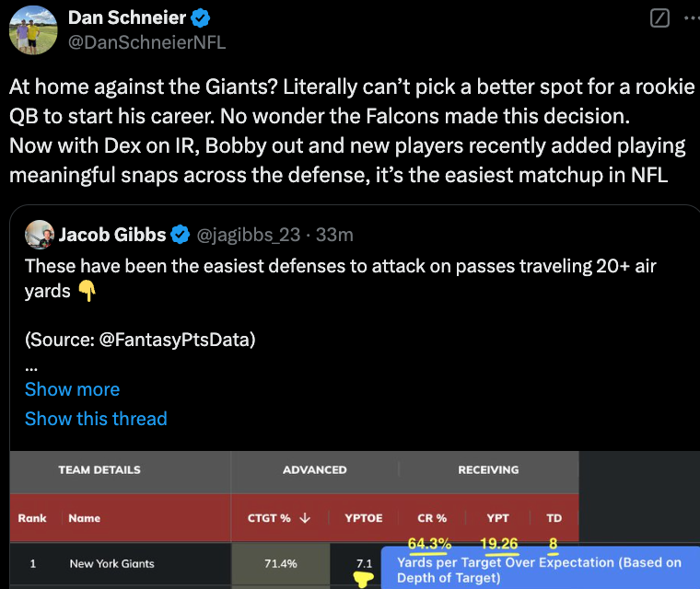Sort table by CR % column
Viewport: 700px width, 589px height.
[x=432, y=518]
